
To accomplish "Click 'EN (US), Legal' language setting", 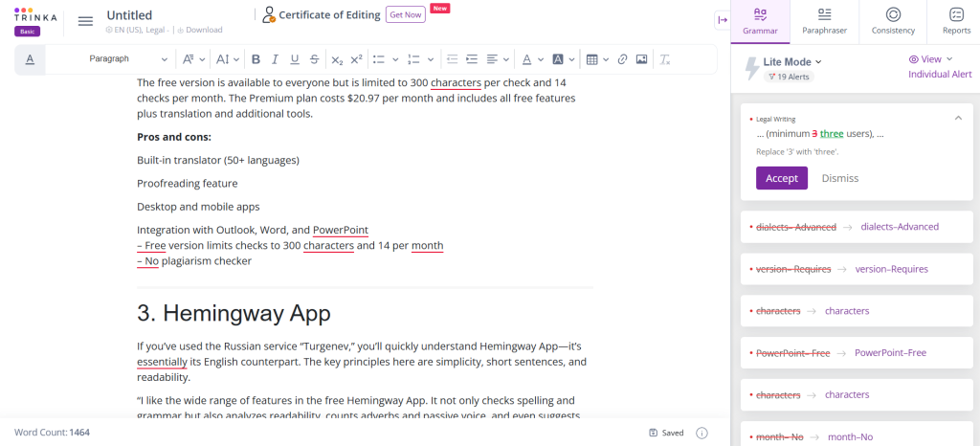I will click(x=136, y=30).
